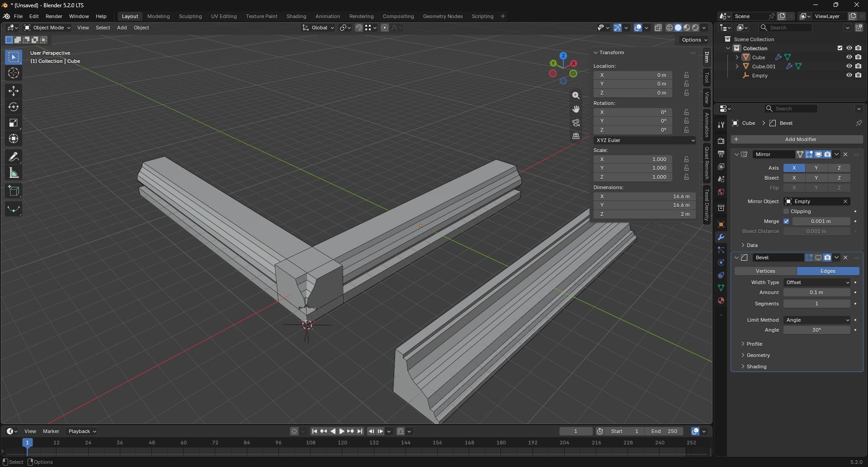Hide the Cube object in the outliner
868x467 pixels.
849,57
